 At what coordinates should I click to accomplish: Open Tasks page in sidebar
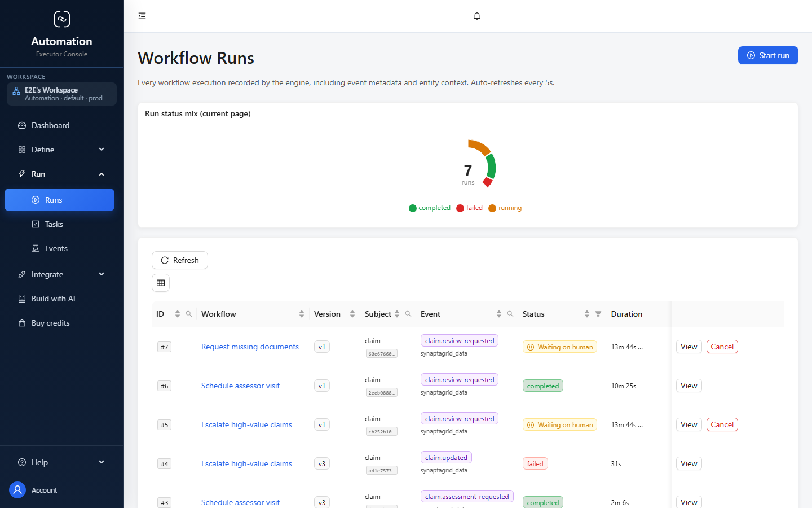point(59,224)
